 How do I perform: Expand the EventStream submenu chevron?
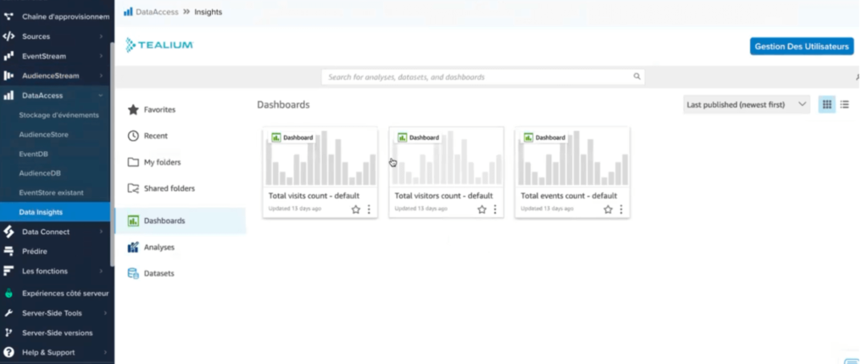click(x=102, y=56)
